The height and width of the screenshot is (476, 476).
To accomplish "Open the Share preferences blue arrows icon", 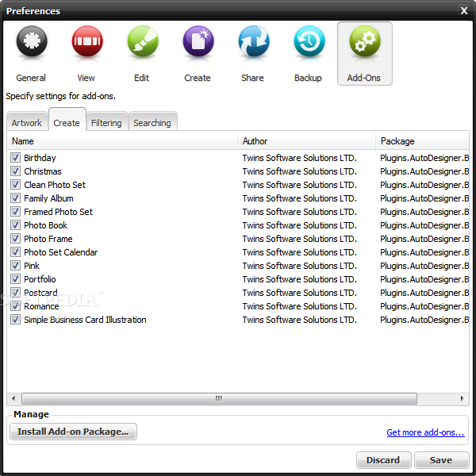I will (254, 41).
